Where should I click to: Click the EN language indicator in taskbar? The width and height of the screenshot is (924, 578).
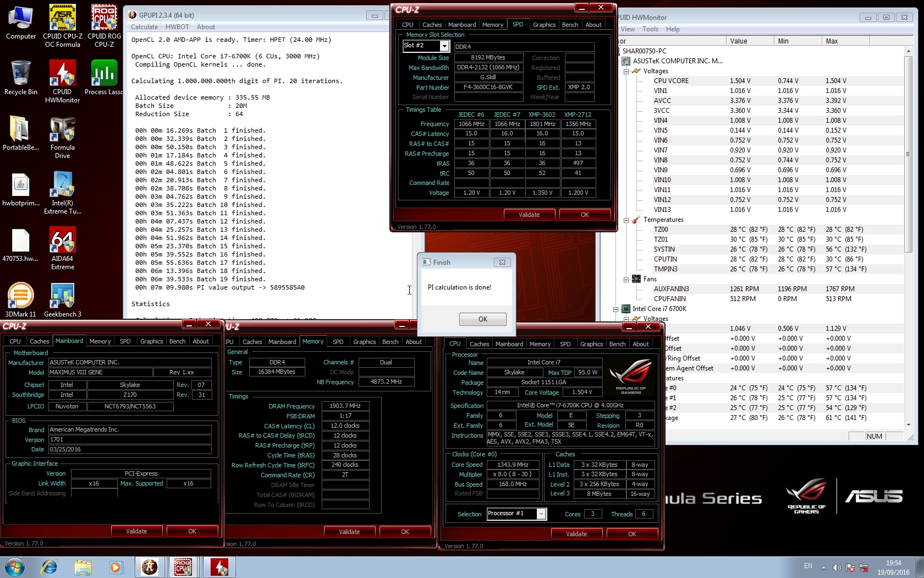808,566
